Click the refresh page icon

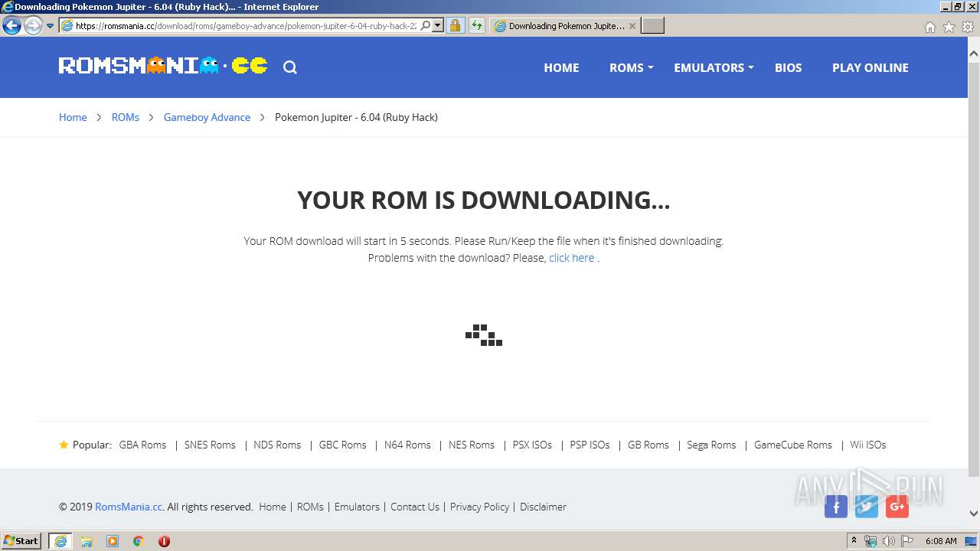477,26
